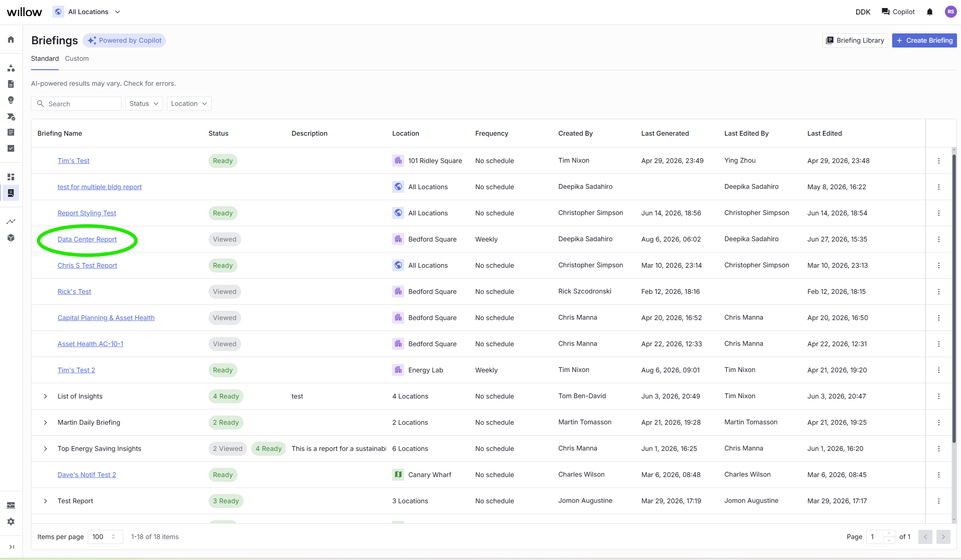Open the RS user avatar
This screenshot has width=961, height=560.
tap(951, 12)
